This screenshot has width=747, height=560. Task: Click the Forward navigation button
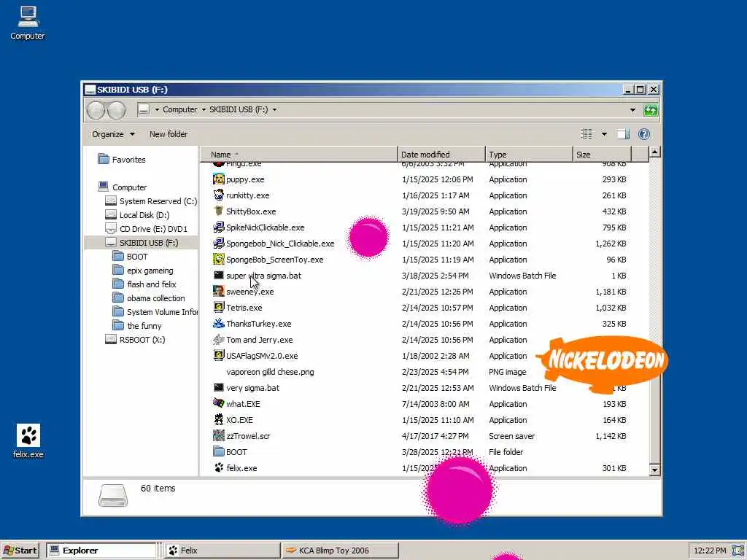point(116,110)
